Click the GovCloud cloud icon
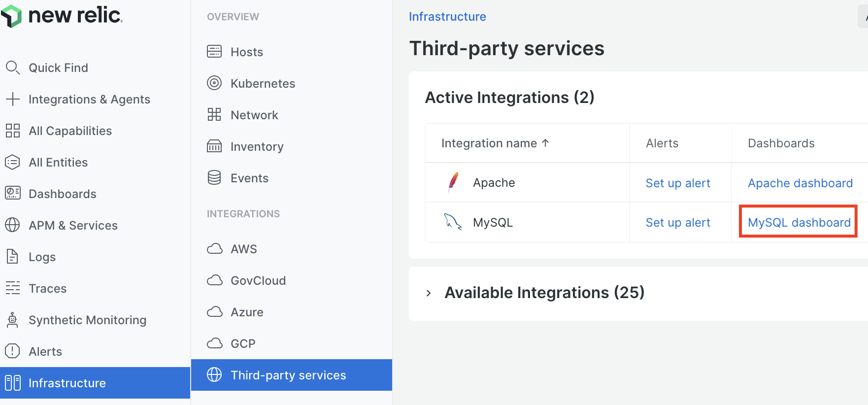The width and height of the screenshot is (868, 405). coord(215,280)
